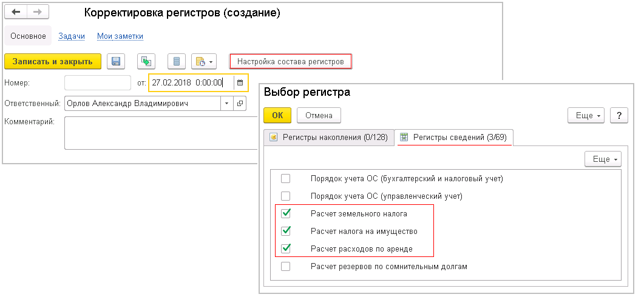644x297 pixels.
Task: Check Порядок учета ОС (управленческий учет)
Action: coord(286,196)
